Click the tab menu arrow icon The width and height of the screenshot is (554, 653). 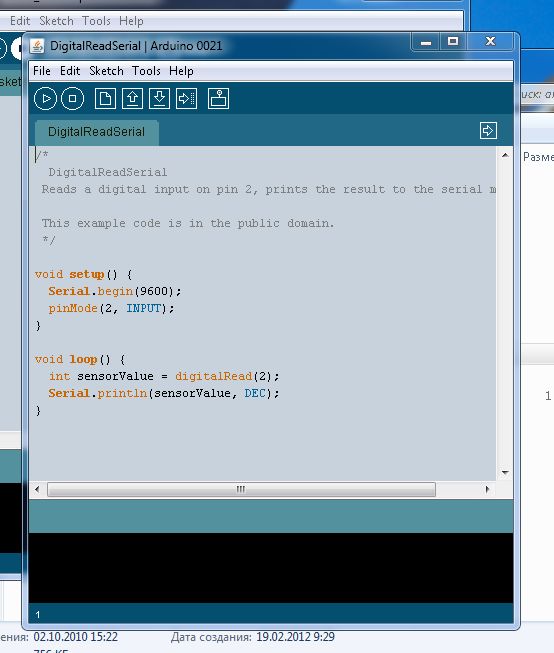coord(488,130)
